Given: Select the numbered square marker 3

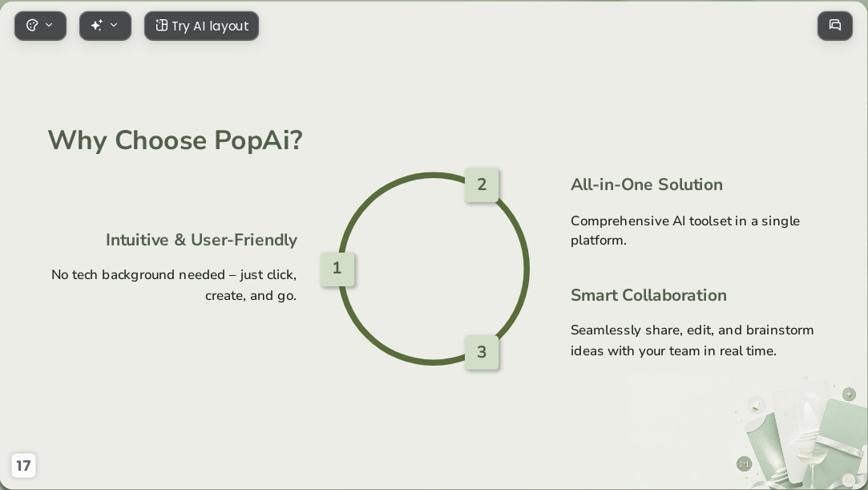Looking at the screenshot, I should point(482,352).
